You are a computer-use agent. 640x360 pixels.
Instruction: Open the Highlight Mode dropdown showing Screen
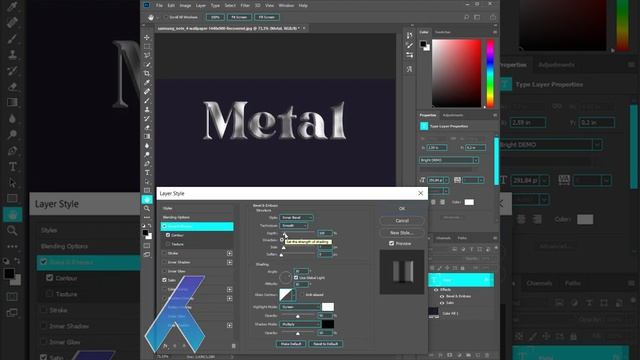300,307
